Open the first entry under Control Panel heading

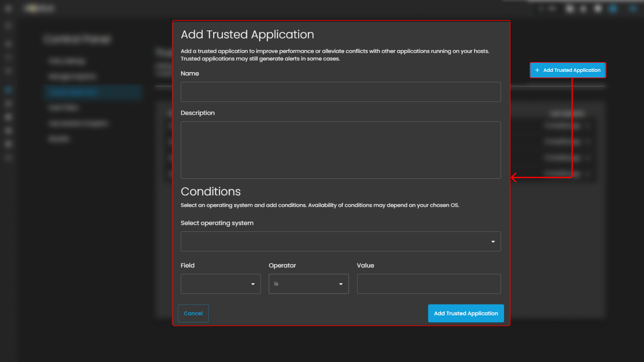(67, 61)
